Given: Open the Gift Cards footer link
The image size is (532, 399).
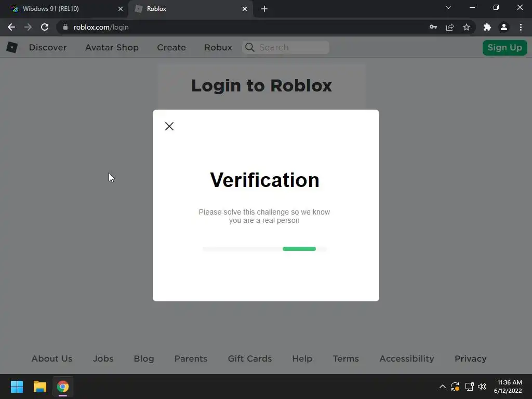Looking at the screenshot, I should 250,358.
